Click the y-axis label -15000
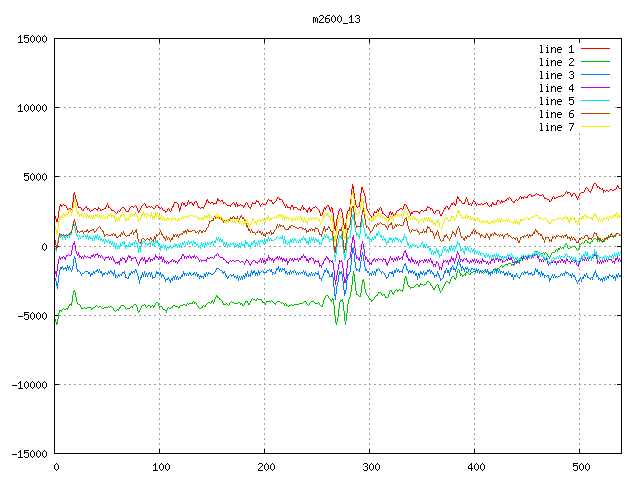This screenshot has width=640, height=480. pyautogui.click(x=29, y=454)
